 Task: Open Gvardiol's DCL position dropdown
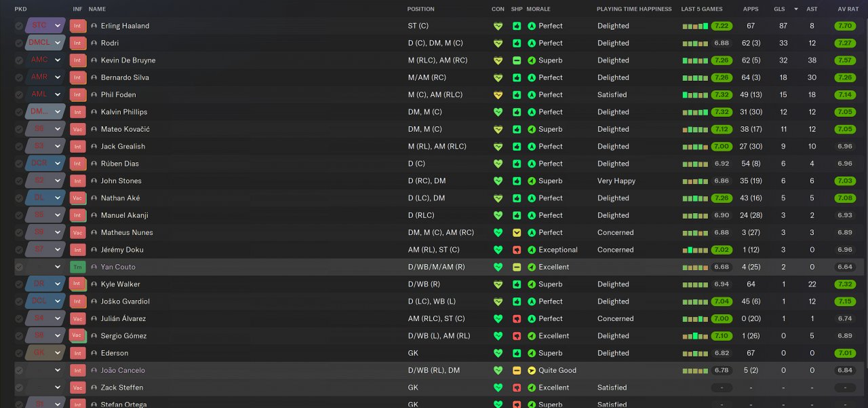[58, 301]
